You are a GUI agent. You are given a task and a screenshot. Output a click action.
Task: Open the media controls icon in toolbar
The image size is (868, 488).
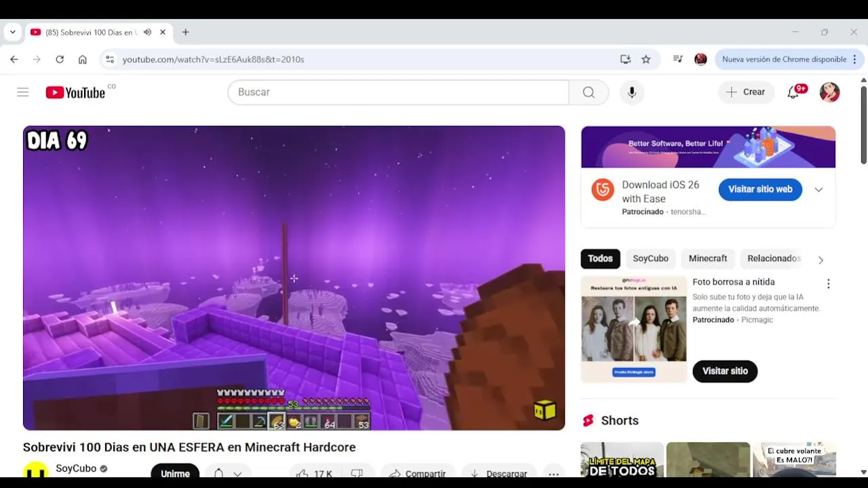pos(677,60)
